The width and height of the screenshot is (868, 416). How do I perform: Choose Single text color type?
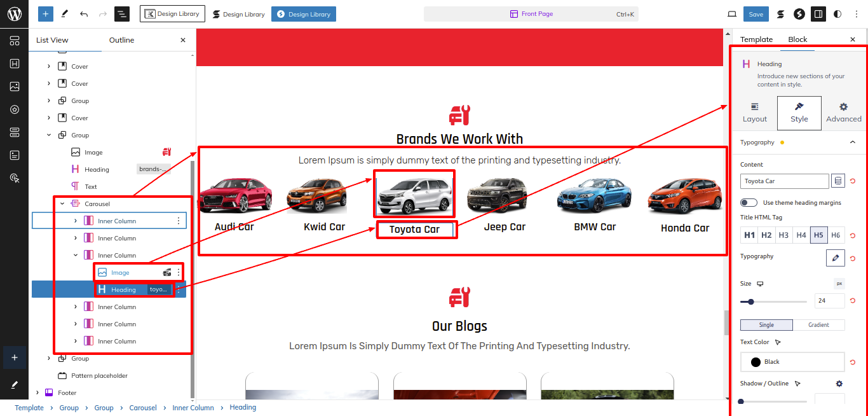tap(766, 325)
